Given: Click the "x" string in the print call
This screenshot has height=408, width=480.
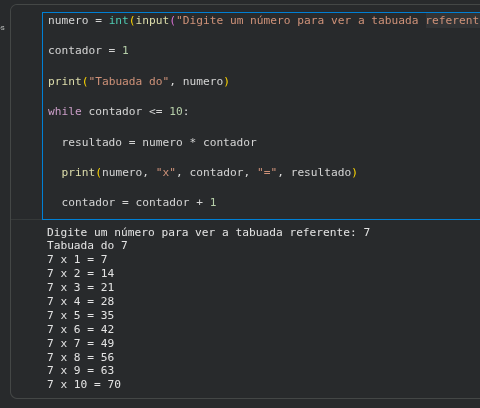Looking at the screenshot, I should pos(166,172).
